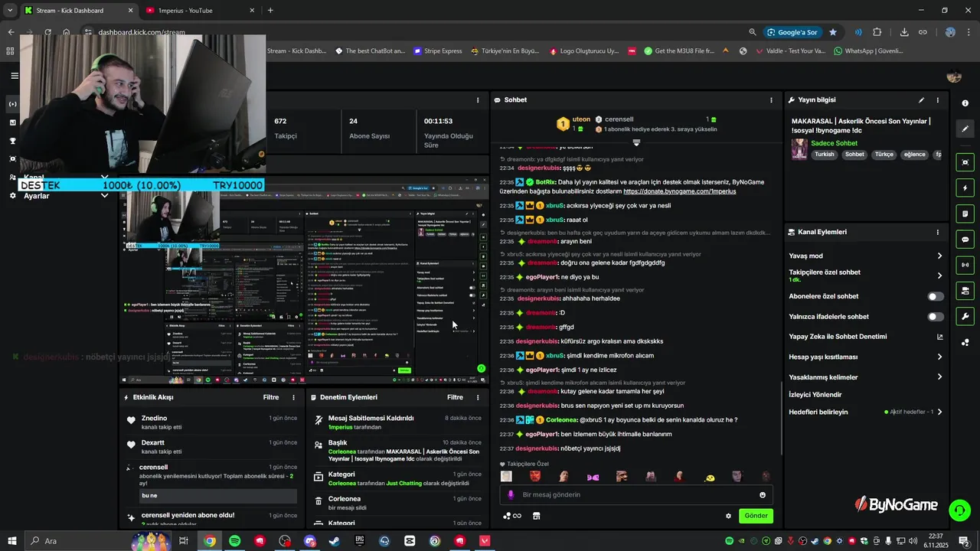Expand Yasaklanmış kelimeler options
Viewport: 980px width, 551px height.
pyautogui.click(x=865, y=377)
